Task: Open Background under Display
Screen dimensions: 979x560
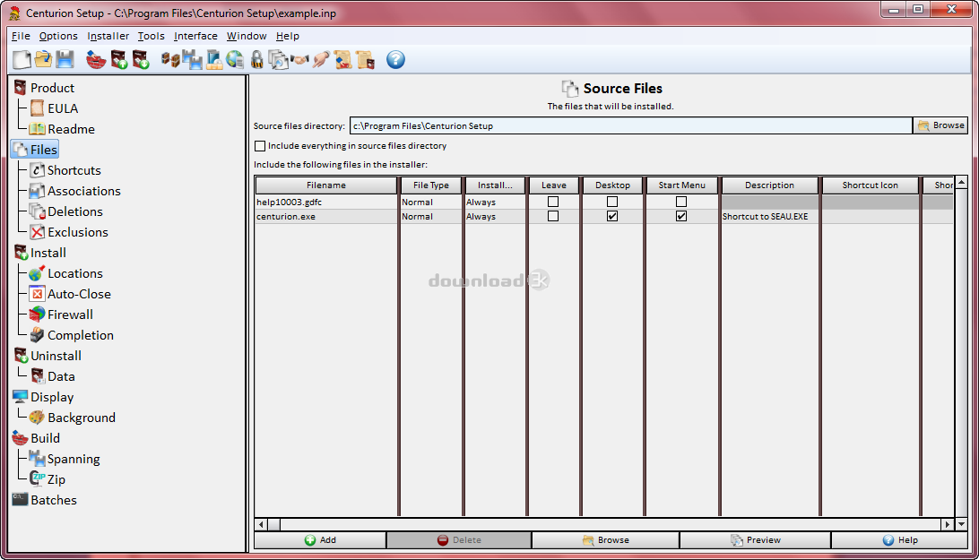Action: tap(73, 418)
